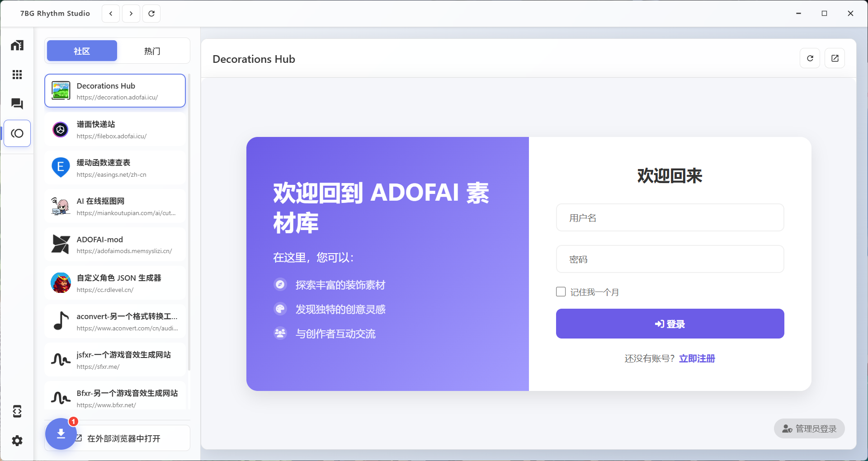Viewport: 868px width, 461px height.
Task: Enable the 记住我一个月 checkbox
Action: point(561,292)
